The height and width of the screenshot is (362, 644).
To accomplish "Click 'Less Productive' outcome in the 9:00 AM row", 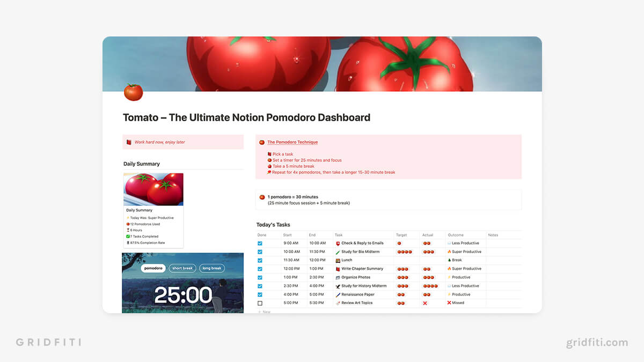I will (x=465, y=243).
